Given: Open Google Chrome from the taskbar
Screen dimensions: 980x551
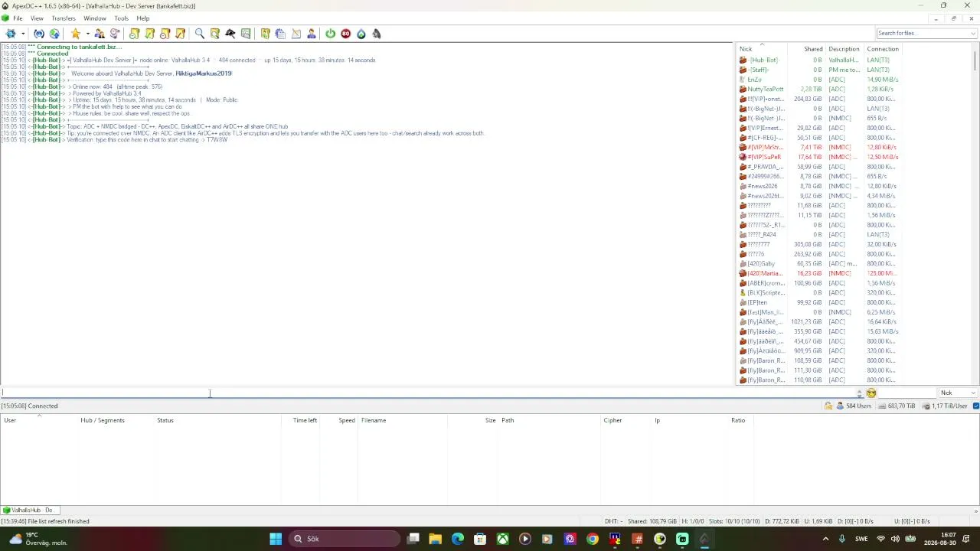Looking at the screenshot, I should pyautogui.click(x=593, y=539).
